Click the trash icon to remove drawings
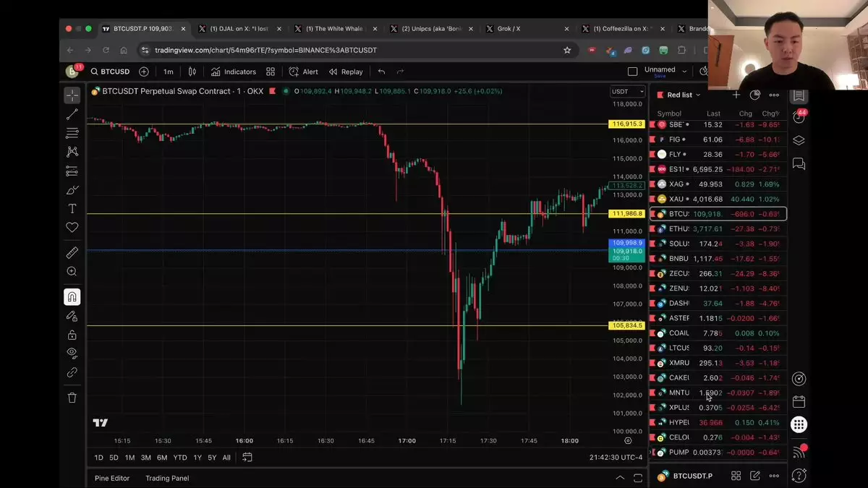 [72, 398]
